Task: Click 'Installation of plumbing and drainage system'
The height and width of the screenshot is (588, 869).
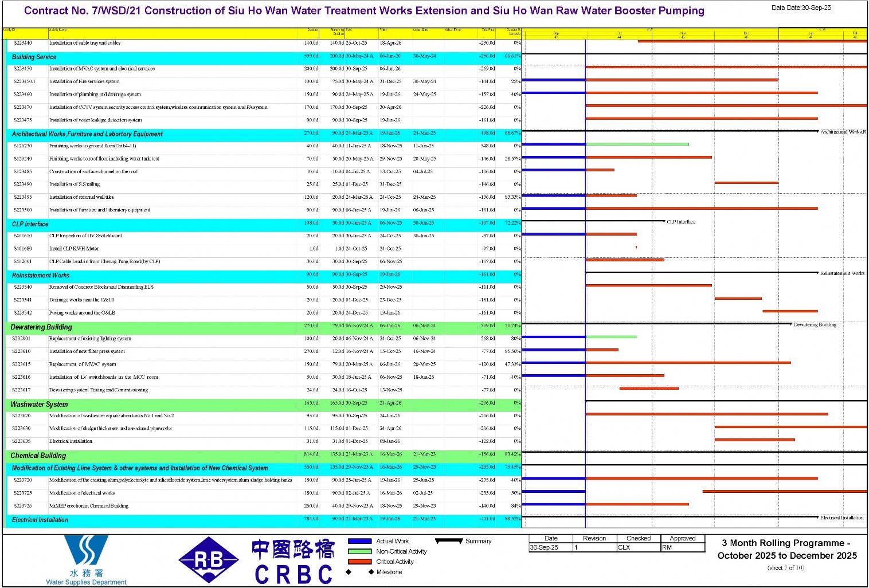Action: click(x=95, y=95)
